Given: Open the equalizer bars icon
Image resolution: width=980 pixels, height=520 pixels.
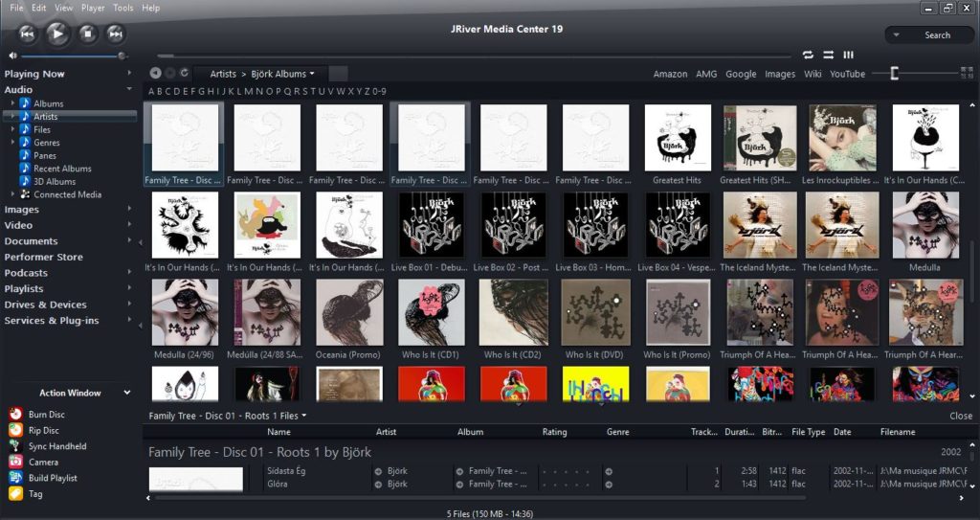Looking at the screenshot, I should click(848, 56).
